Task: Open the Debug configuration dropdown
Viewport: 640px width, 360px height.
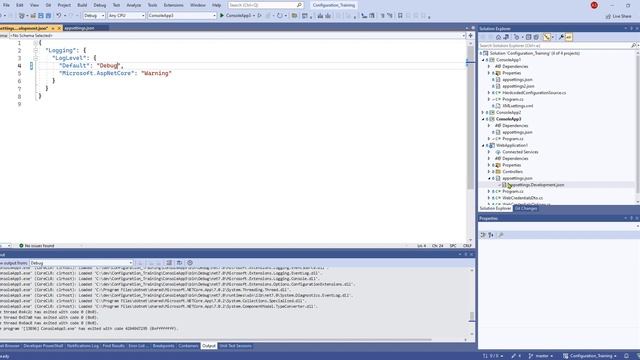Action: (x=94, y=16)
